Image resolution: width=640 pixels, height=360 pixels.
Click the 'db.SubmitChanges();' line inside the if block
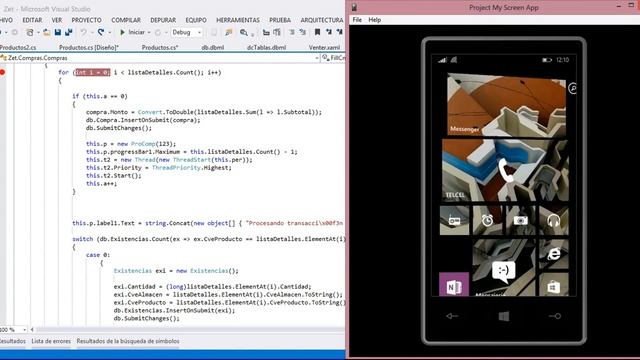tap(119, 128)
